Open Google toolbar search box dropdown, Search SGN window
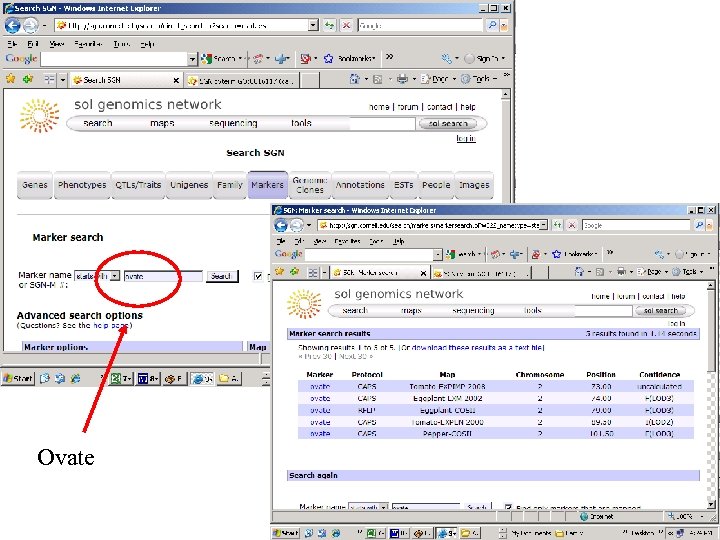 (192, 59)
